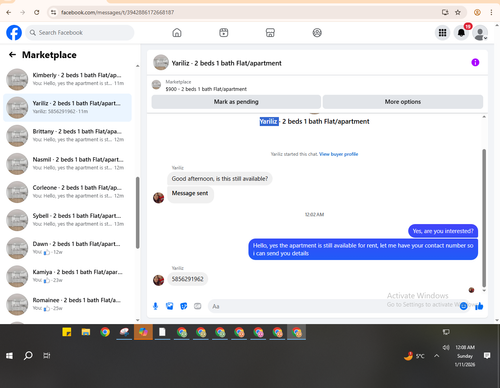Open View buyer profile link

338,154
